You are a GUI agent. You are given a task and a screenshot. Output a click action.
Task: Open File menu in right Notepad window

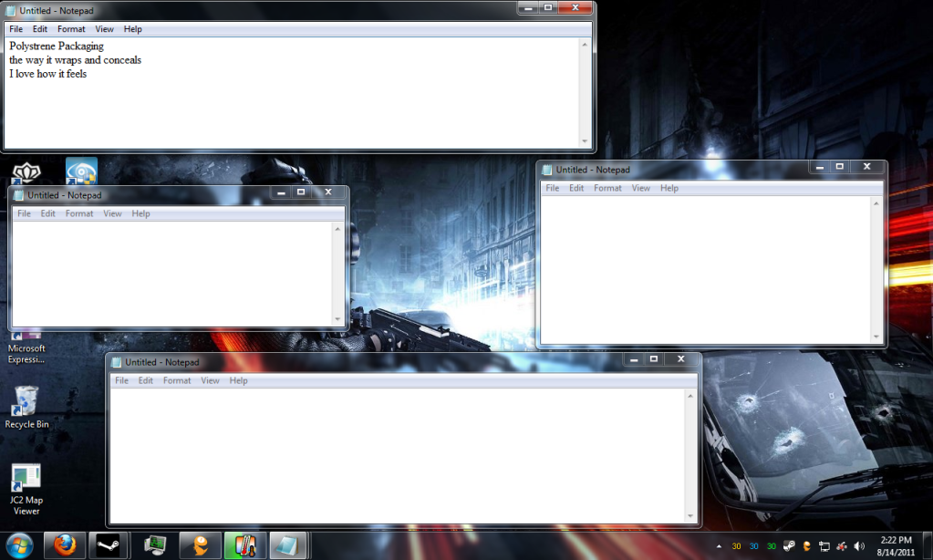tap(552, 188)
